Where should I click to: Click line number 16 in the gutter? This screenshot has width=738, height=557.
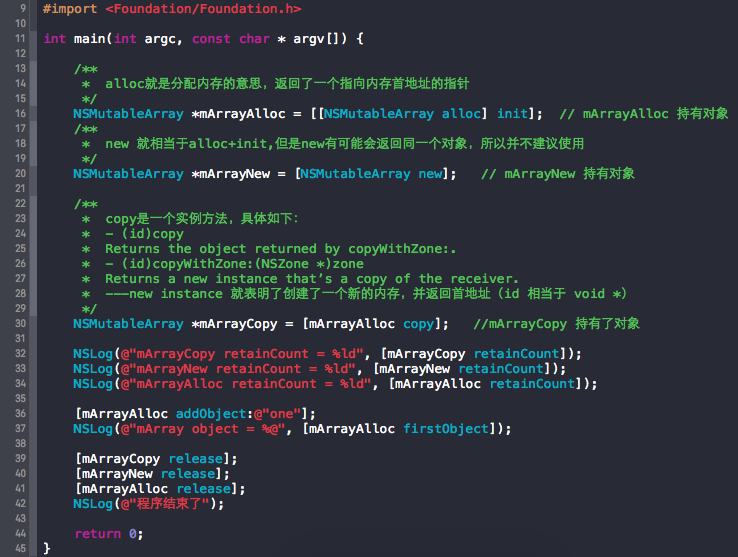21,113
